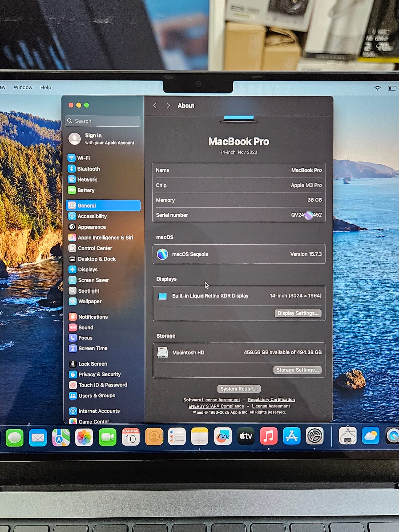
Task: Select General in the sidebar
Action: coord(103,205)
